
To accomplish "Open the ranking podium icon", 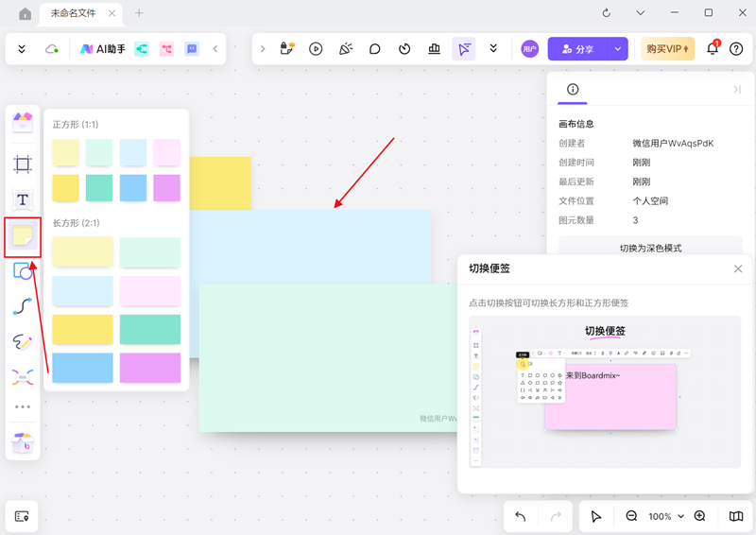I will (x=434, y=49).
